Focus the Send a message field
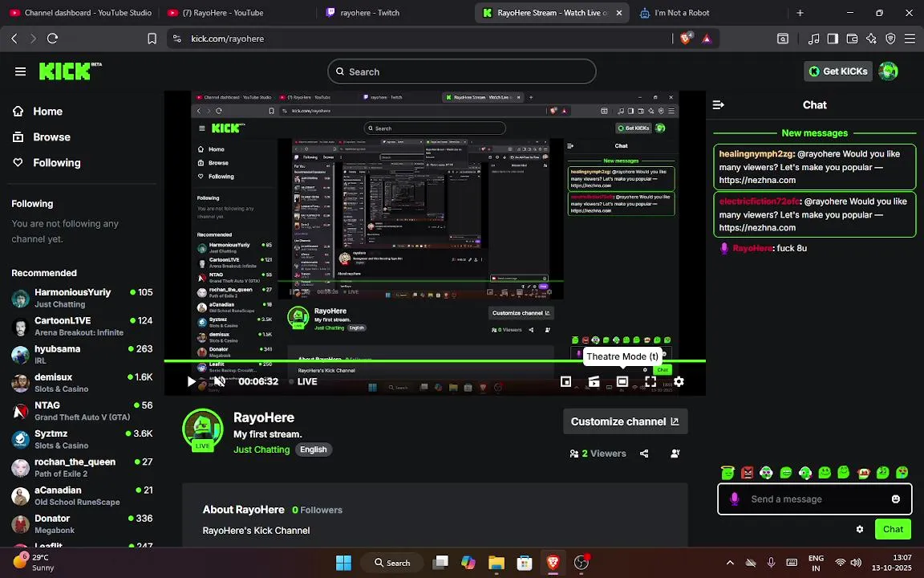 (814, 499)
